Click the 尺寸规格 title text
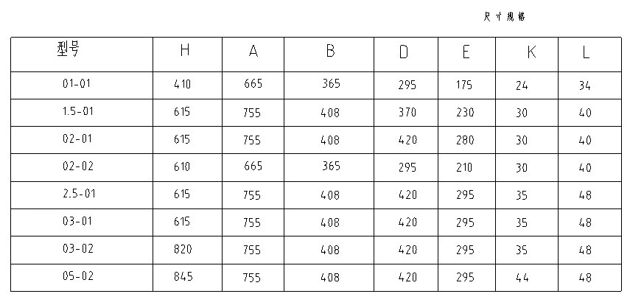Viewport: 644px width, 305px height. [x=504, y=17]
